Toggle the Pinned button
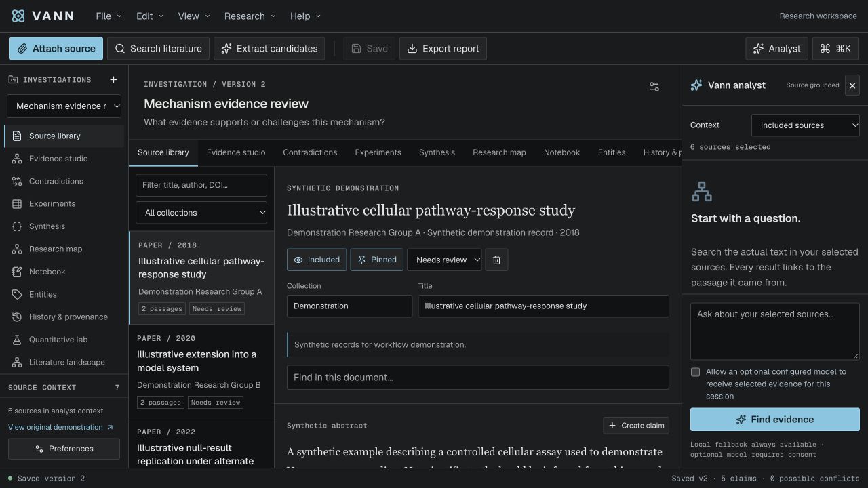Image resolution: width=868 pixels, height=488 pixels. [377, 260]
